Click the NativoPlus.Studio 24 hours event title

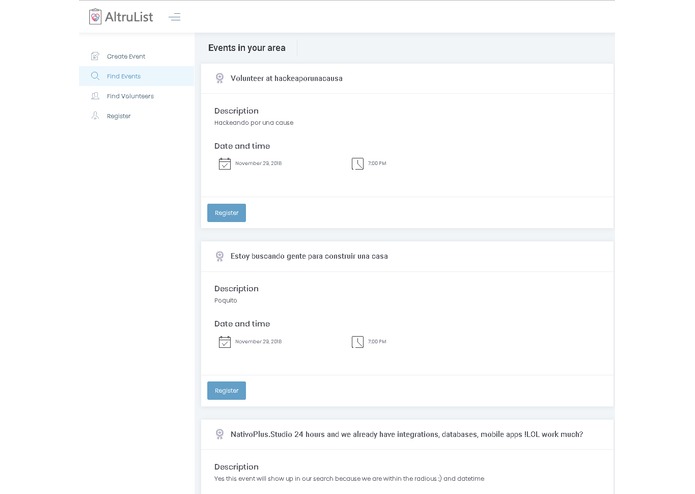tap(406, 434)
